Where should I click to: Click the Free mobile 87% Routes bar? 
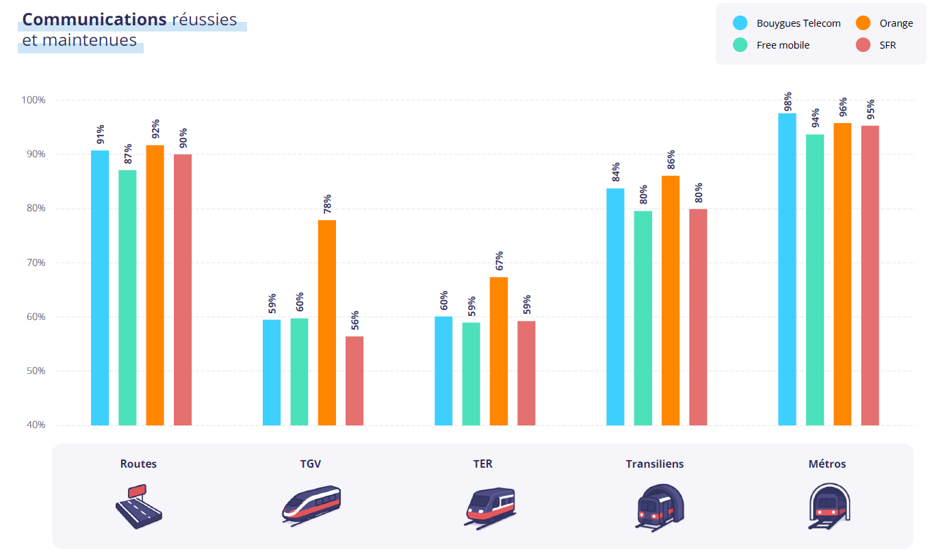[127, 297]
